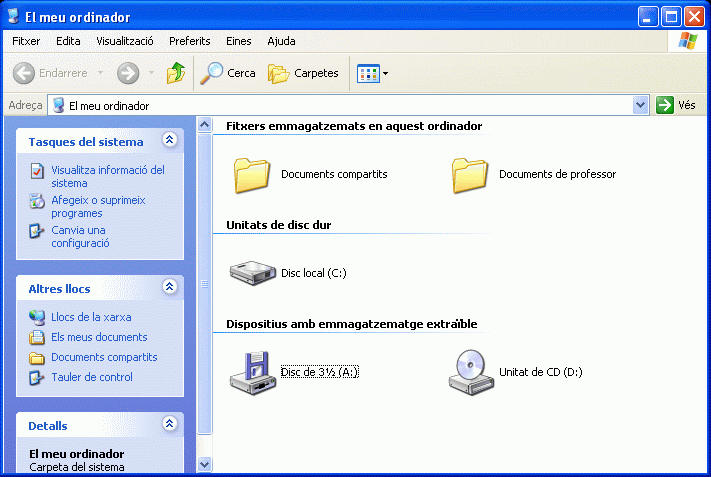The width and height of the screenshot is (711, 477).
Task: Collapse the Altres llocs panel
Action: [x=169, y=288]
